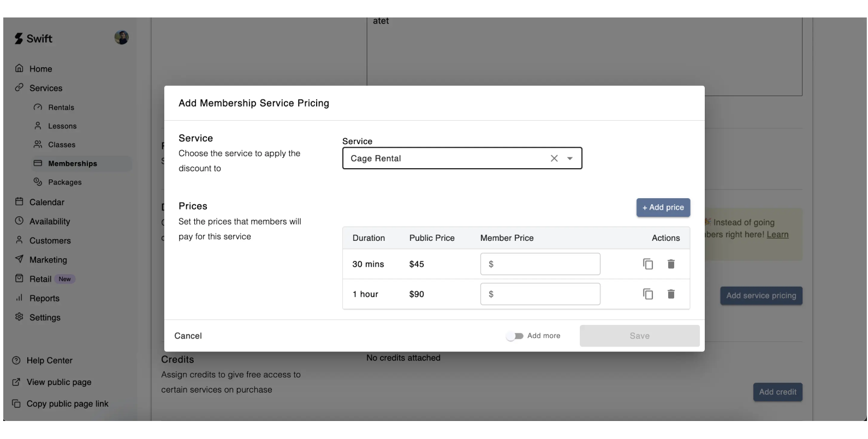Click the Save button
The width and height of the screenshot is (868, 439).
point(639,336)
